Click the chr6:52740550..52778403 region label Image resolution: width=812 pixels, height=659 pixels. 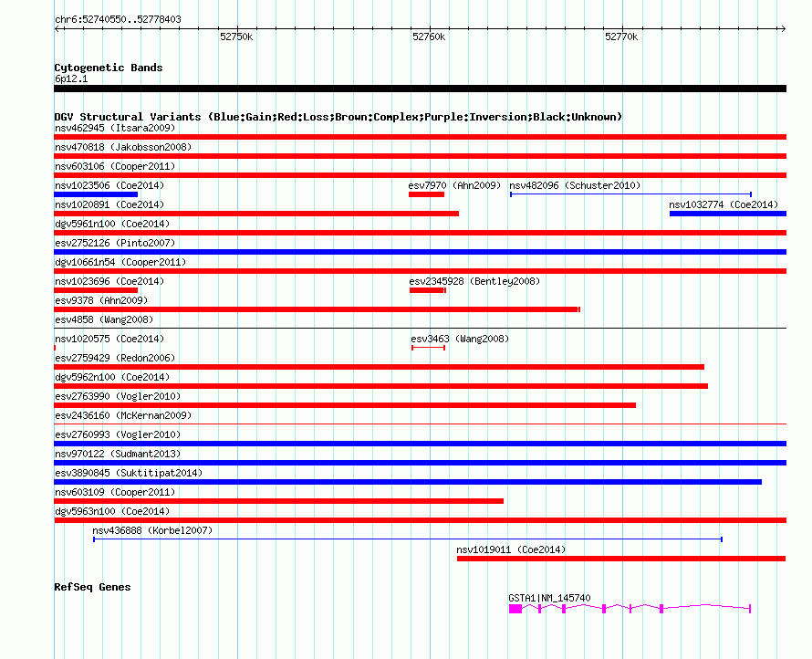[x=118, y=19]
